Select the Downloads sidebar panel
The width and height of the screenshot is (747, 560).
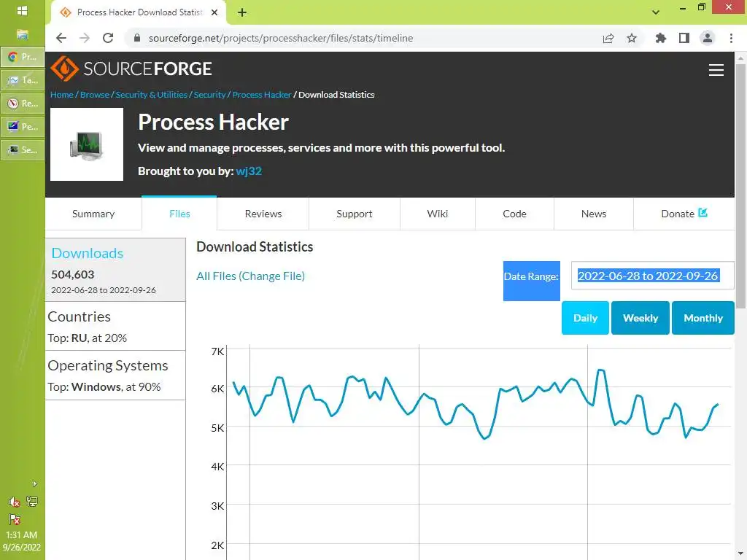tap(115, 270)
